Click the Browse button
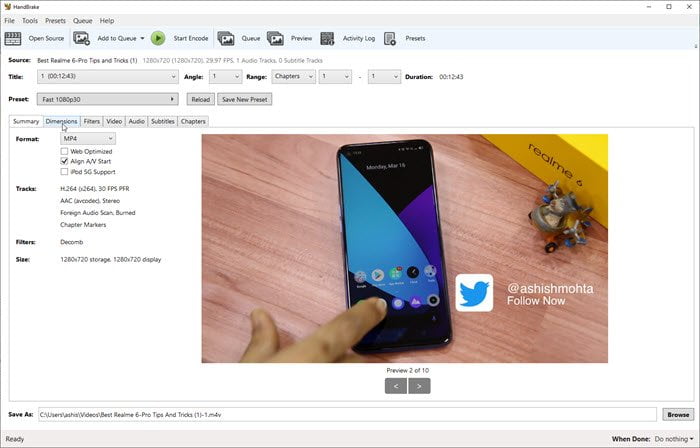The height and width of the screenshot is (448, 700). click(x=678, y=415)
